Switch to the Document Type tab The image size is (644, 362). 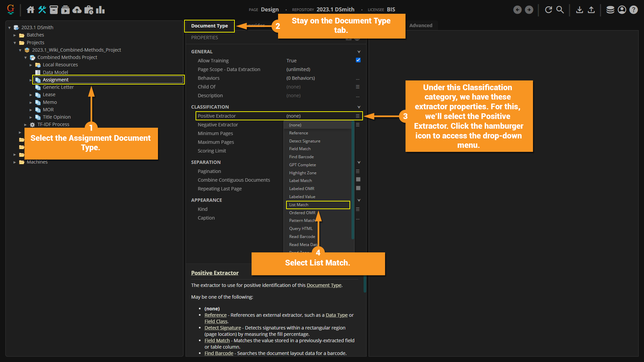click(209, 26)
